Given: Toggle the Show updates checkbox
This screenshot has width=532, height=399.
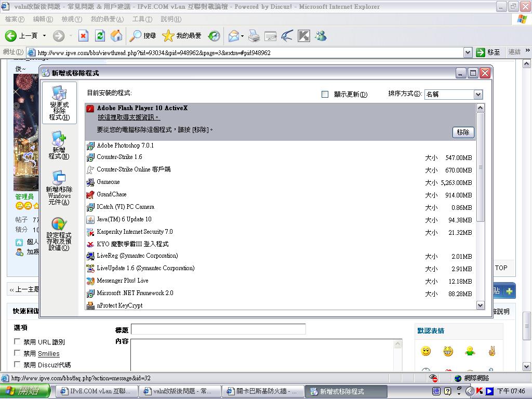Looking at the screenshot, I should coord(325,95).
